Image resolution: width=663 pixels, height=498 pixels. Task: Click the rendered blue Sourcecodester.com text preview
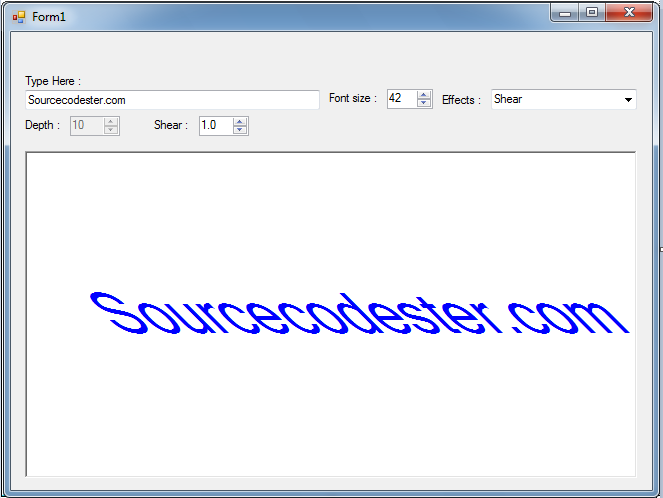[359, 313]
